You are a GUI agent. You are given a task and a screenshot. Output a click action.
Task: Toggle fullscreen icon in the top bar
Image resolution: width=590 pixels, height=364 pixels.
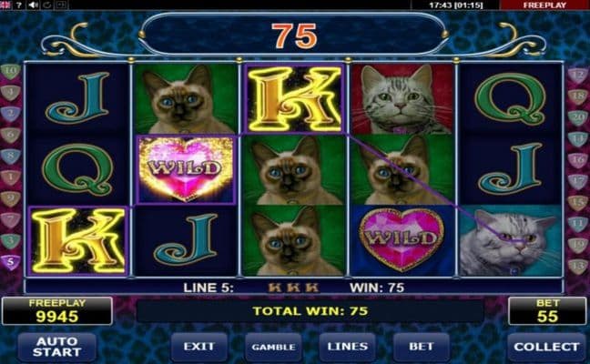click(62, 5)
